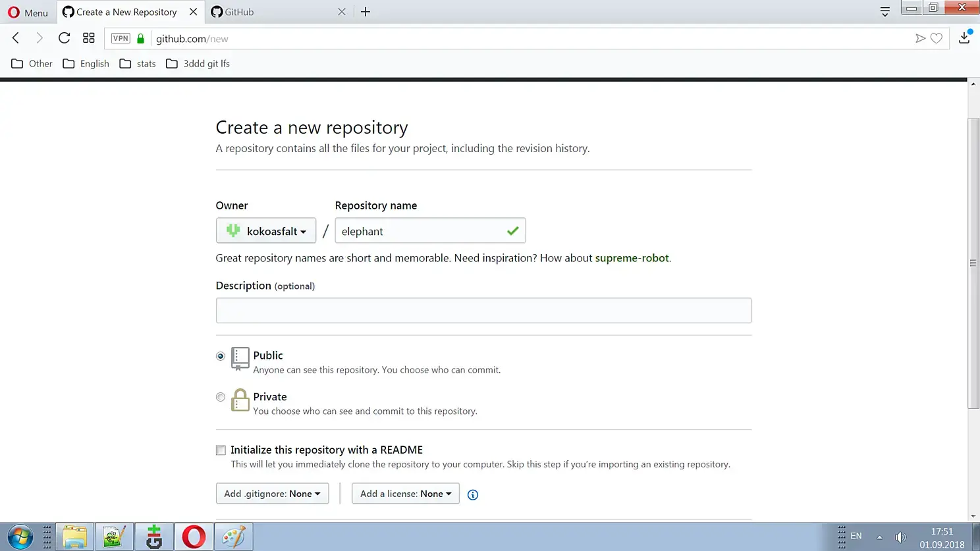Viewport: 980px width, 551px height.
Task: Open a new browser tab
Action: click(x=366, y=12)
